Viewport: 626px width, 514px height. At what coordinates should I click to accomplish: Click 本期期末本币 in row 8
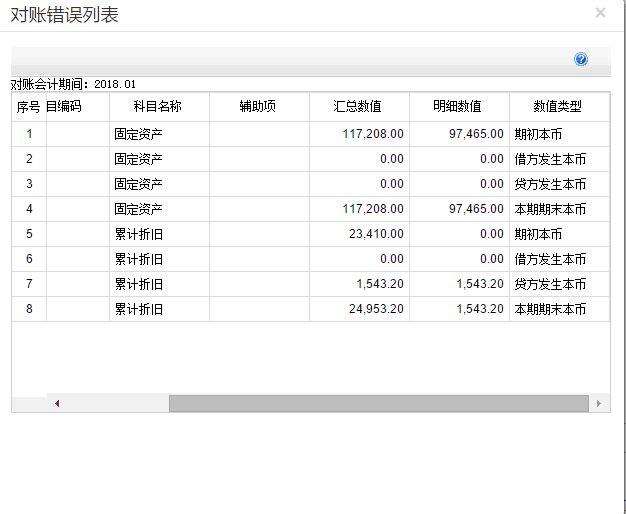click(550, 309)
